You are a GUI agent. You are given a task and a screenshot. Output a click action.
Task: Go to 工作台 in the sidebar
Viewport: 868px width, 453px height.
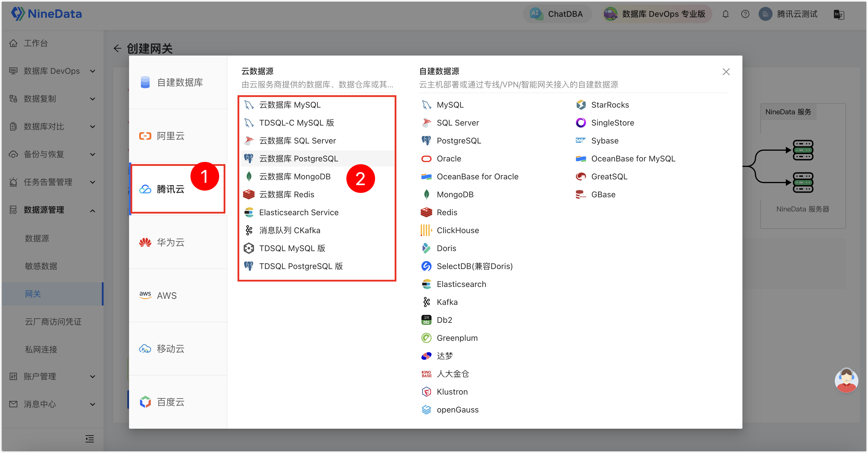[52, 43]
